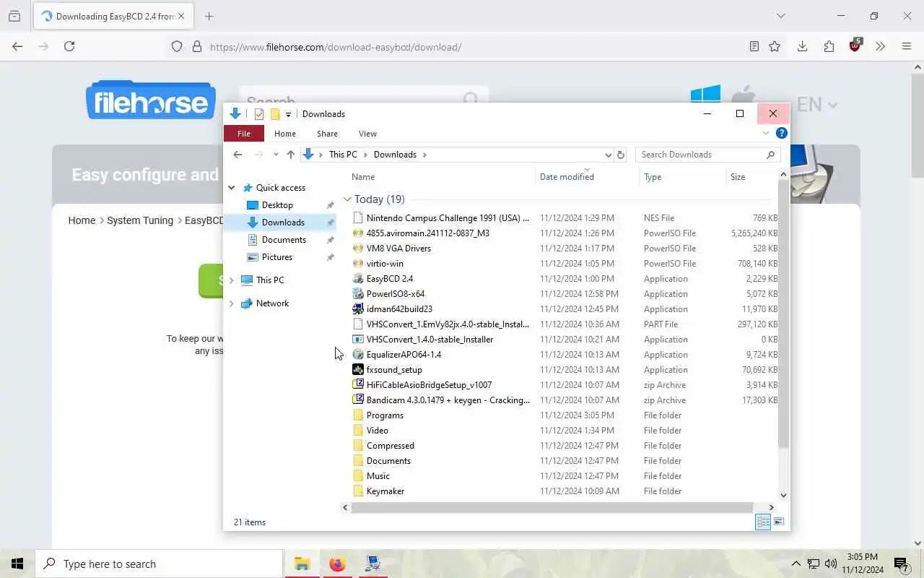Select the Music folder row
The height and width of the screenshot is (578, 924).
pyautogui.click(x=565, y=476)
